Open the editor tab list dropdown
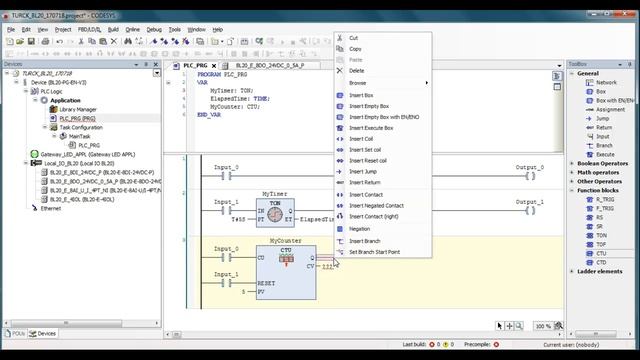Image resolution: width=640 pixels, height=360 pixels. click(x=559, y=65)
